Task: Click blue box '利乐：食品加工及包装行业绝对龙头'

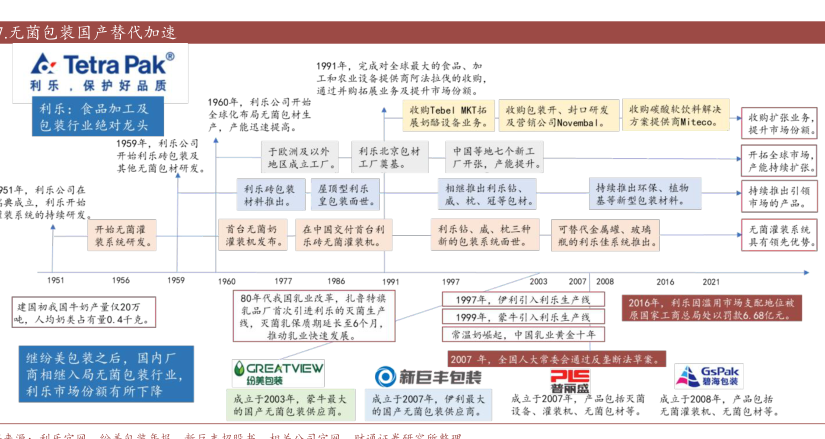Action: click(x=98, y=117)
